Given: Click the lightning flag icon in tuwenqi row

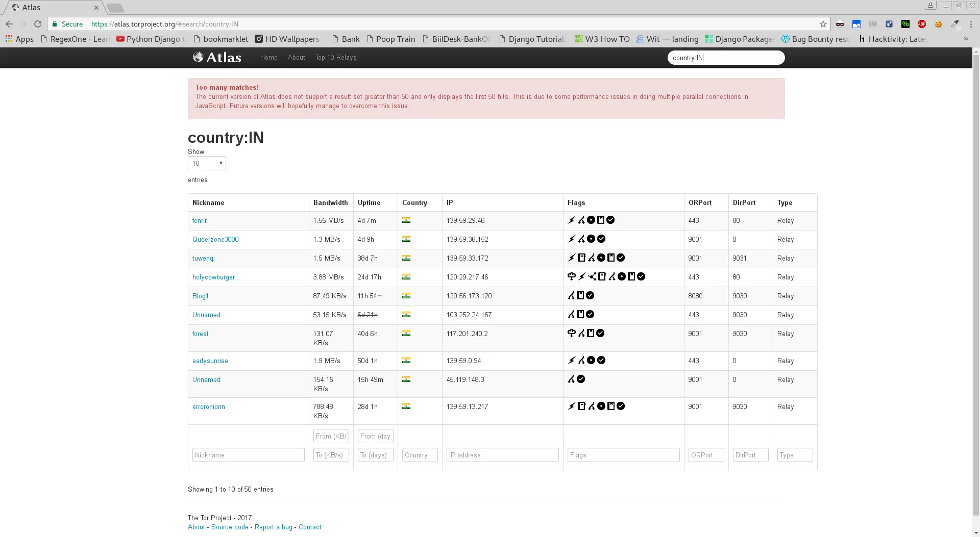Looking at the screenshot, I should coord(572,258).
